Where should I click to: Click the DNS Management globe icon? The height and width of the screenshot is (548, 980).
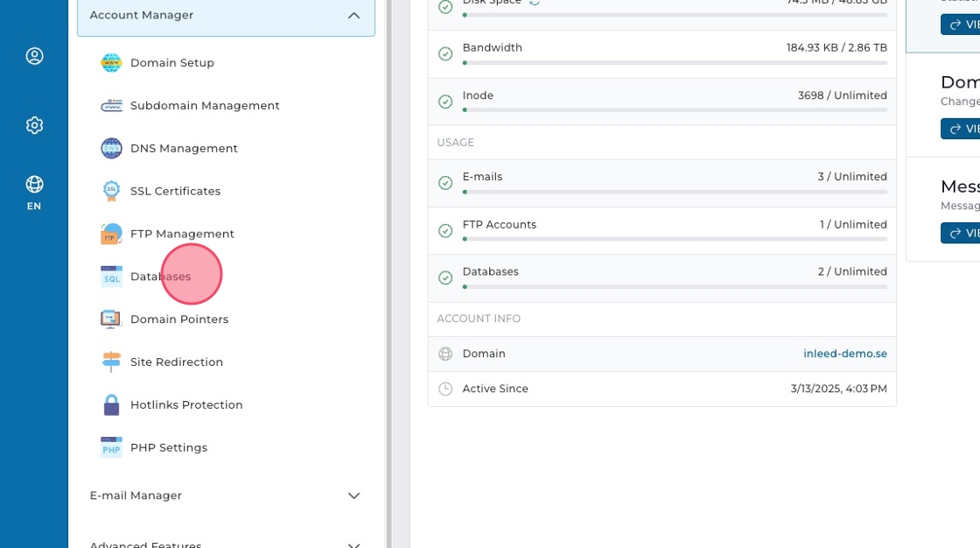111,149
